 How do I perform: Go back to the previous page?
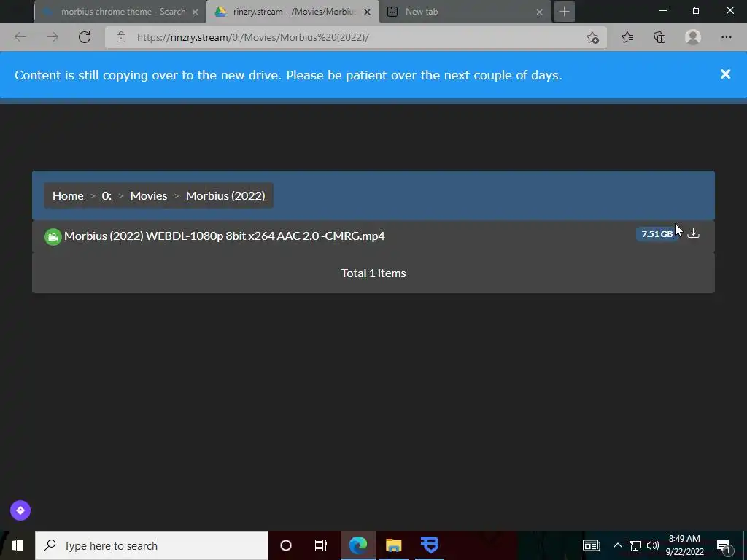20,37
